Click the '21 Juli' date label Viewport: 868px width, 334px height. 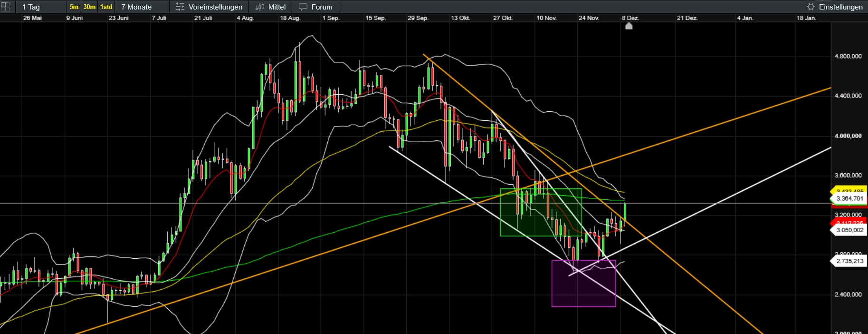[203, 18]
